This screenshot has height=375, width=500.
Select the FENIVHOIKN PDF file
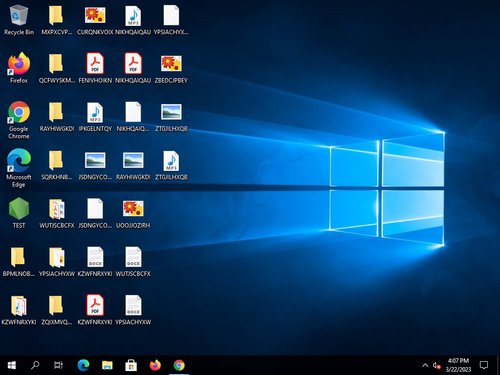(95, 68)
